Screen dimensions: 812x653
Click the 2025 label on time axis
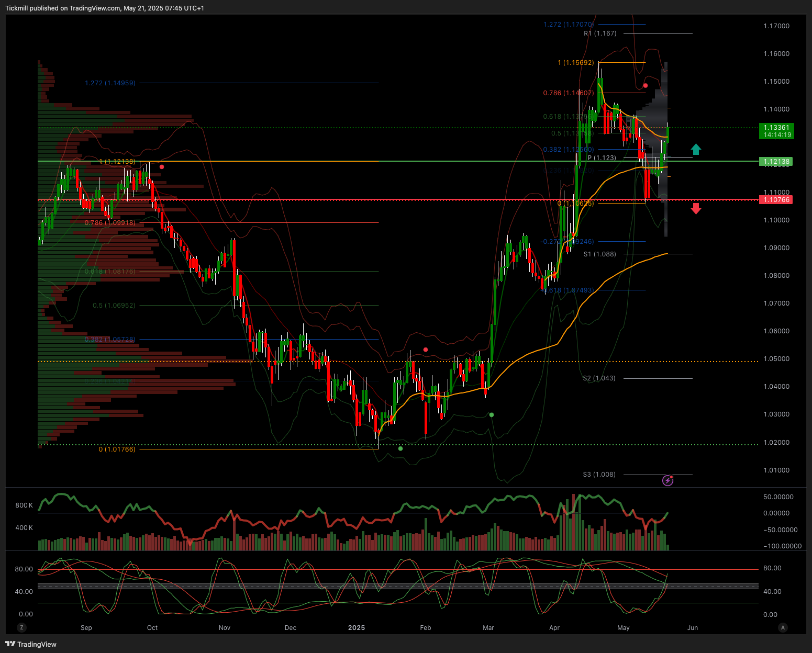(357, 628)
